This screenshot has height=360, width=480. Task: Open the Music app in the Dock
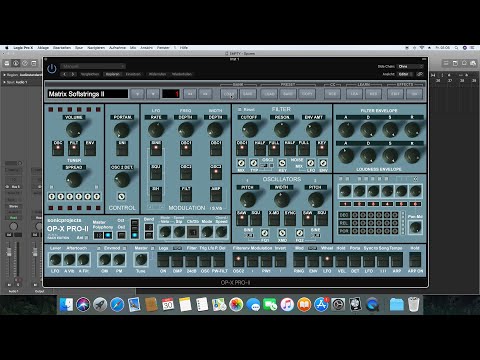pos(287,304)
